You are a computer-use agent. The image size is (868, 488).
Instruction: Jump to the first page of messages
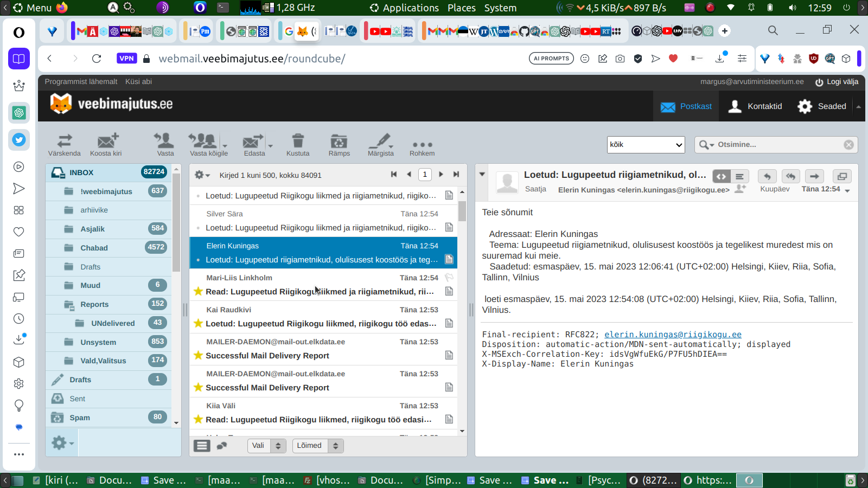[394, 175]
